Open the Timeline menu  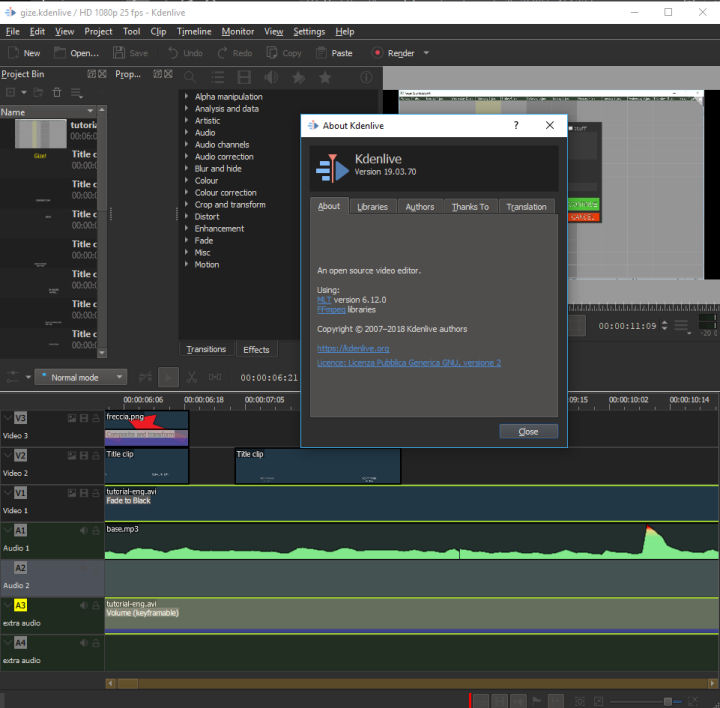(194, 31)
